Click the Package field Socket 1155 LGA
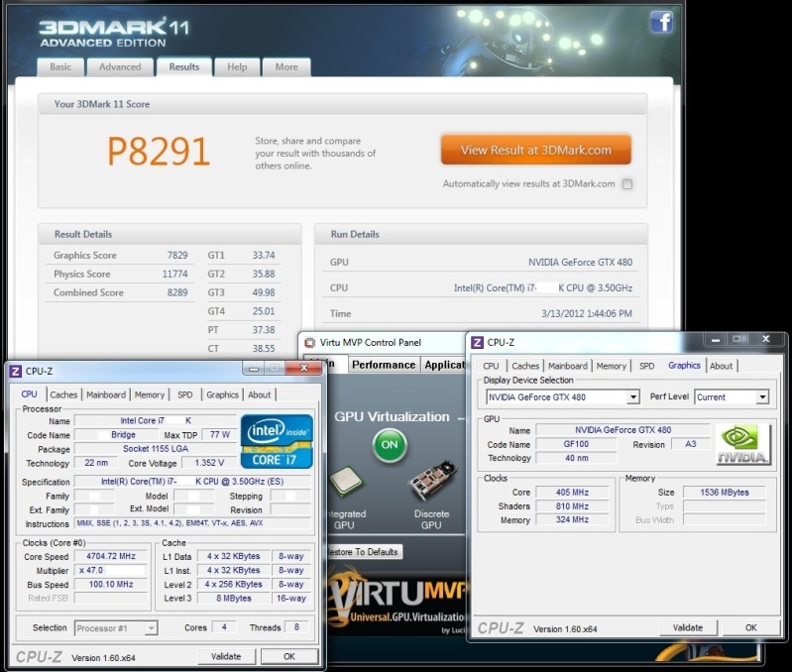 [156, 449]
